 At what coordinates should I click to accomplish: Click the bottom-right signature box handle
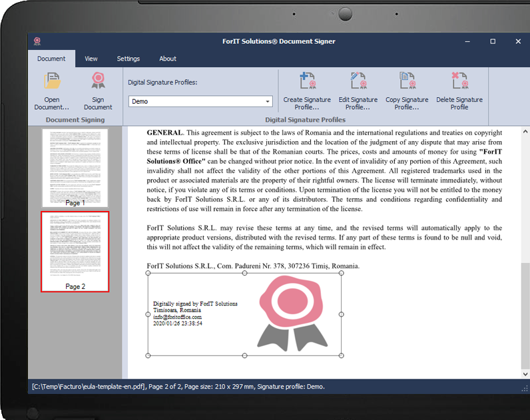pyautogui.click(x=342, y=355)
